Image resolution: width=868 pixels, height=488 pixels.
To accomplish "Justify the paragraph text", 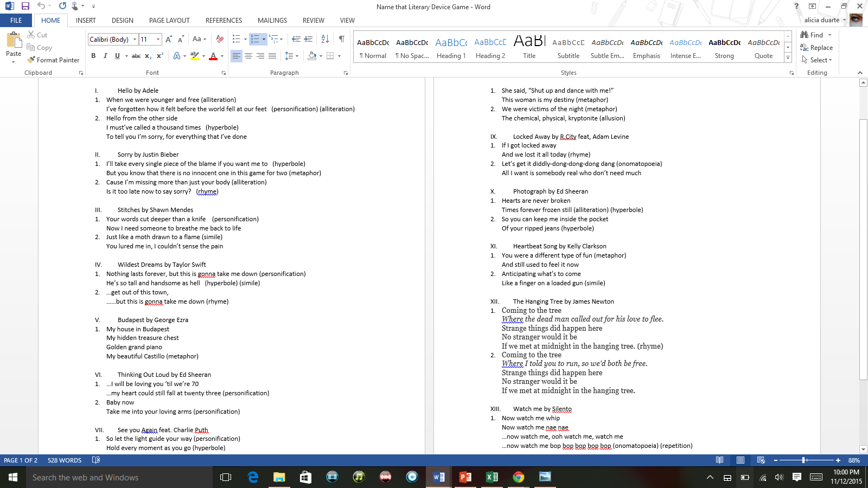I will coord(272,56).
